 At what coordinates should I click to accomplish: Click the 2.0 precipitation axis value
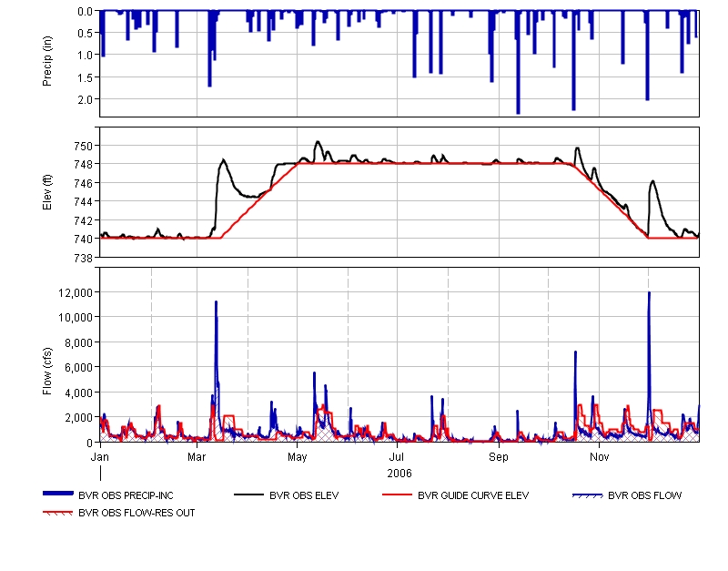coord(86,100)
